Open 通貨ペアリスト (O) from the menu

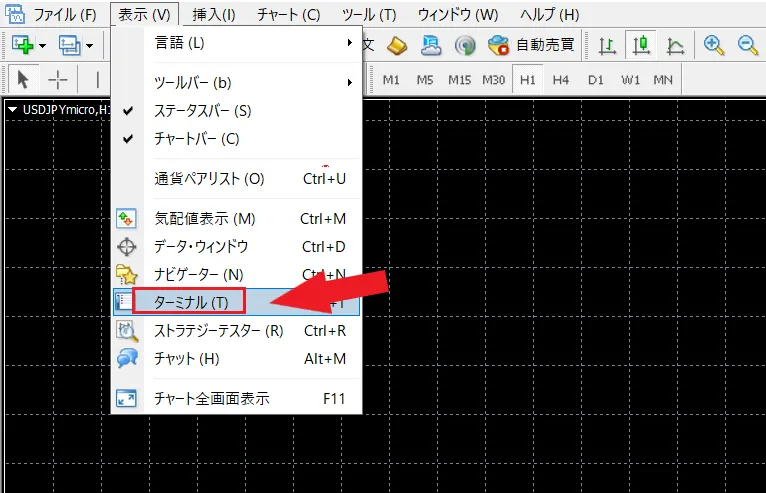point(237,179)
